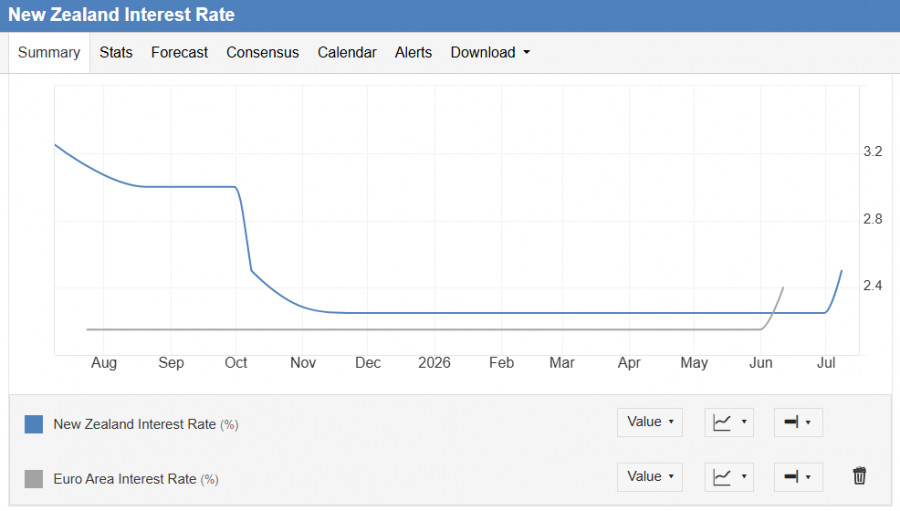Click the gray Euro Area color swatch

click(34, 479)
